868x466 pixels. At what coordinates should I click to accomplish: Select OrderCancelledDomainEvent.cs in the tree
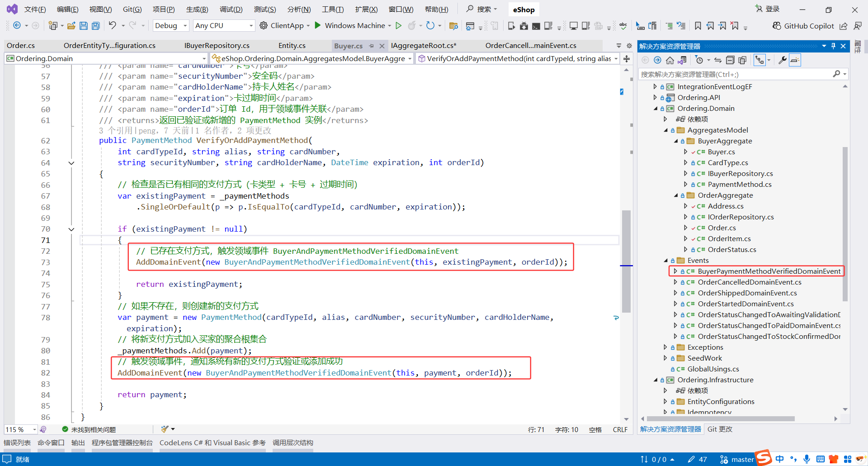[x=750, y=282]
